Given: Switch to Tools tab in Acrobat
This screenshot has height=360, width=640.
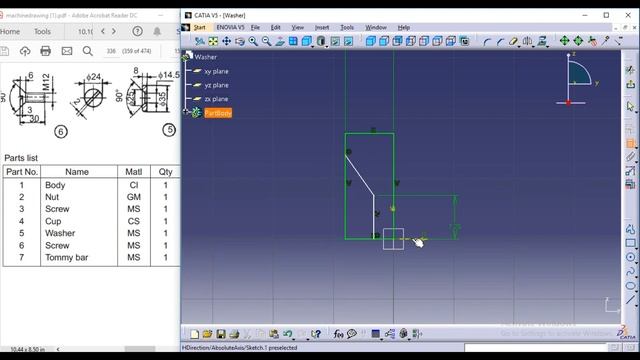Looking at the screenshot, I should point(42,31).
